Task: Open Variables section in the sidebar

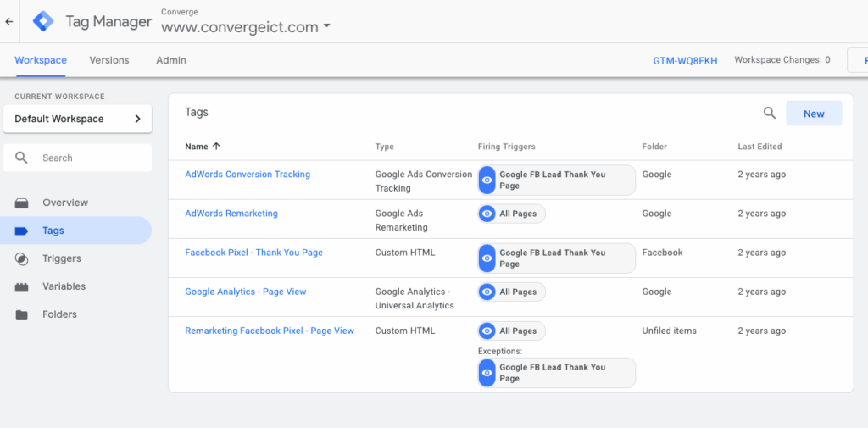Action: tap(64, 286)
